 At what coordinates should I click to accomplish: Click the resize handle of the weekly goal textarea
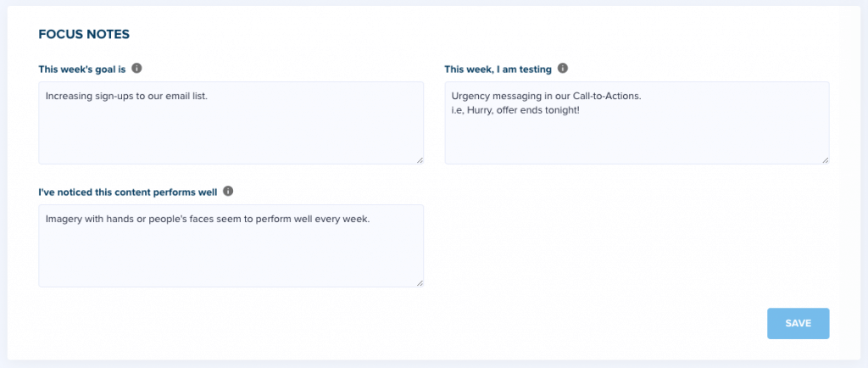click(x=420, y=160)
